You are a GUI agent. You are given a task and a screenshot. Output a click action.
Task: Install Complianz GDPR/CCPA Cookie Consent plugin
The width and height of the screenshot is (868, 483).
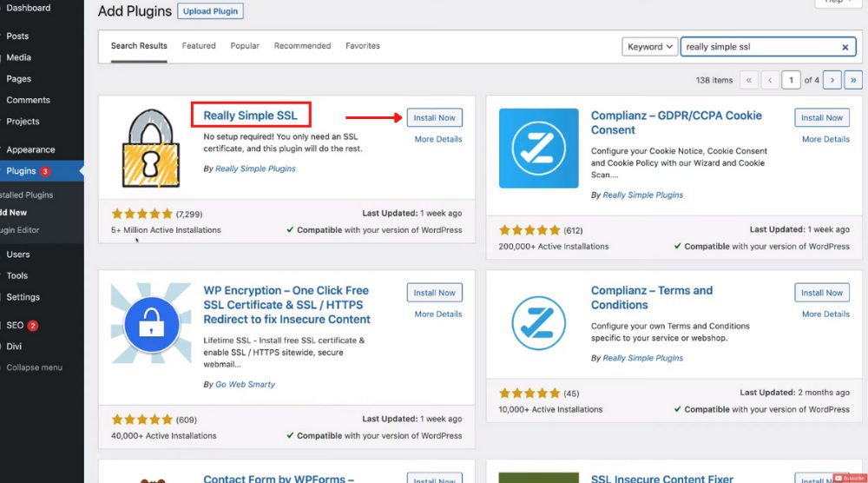pos(822,117)
